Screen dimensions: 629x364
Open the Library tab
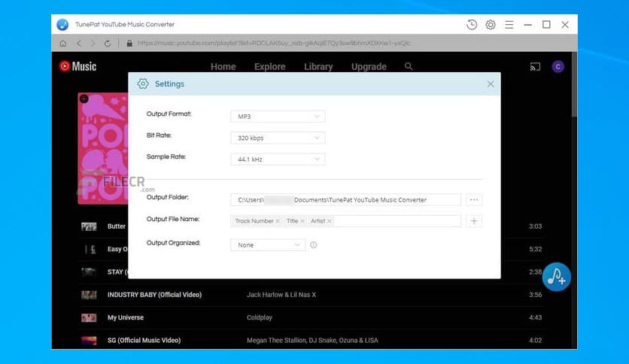[318, 67]
